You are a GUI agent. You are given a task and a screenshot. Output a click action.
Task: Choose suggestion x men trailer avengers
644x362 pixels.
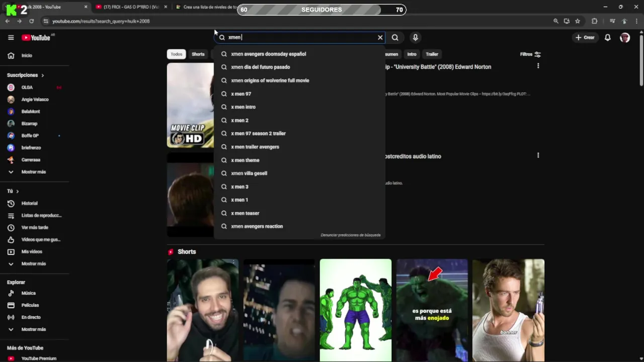tap(299, 147)
